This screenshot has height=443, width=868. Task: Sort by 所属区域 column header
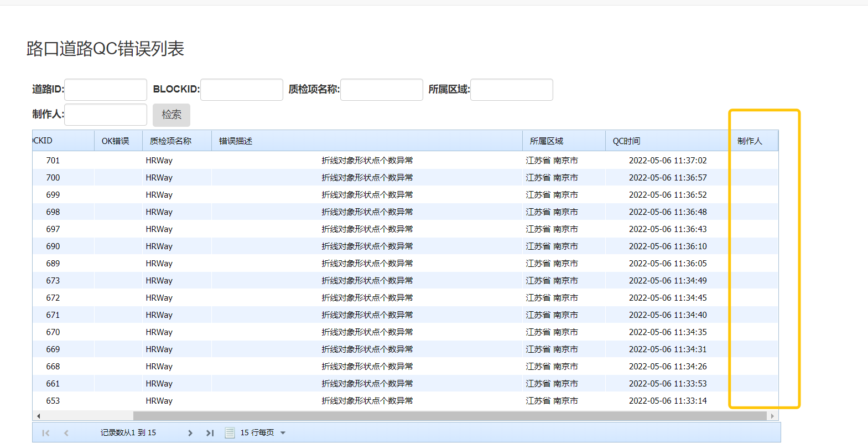[x=564, y=141]
